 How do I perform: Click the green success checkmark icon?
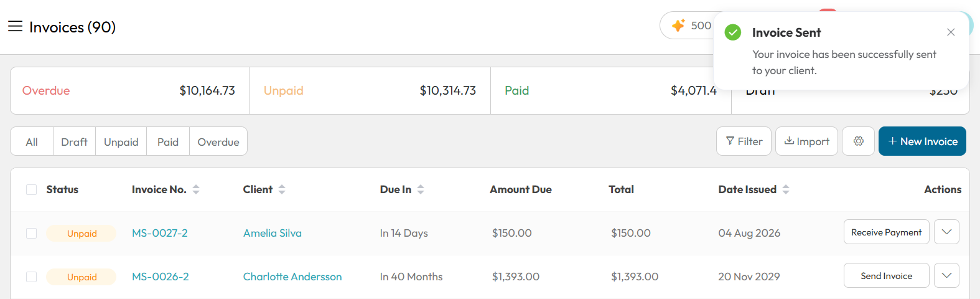point(733,32)
